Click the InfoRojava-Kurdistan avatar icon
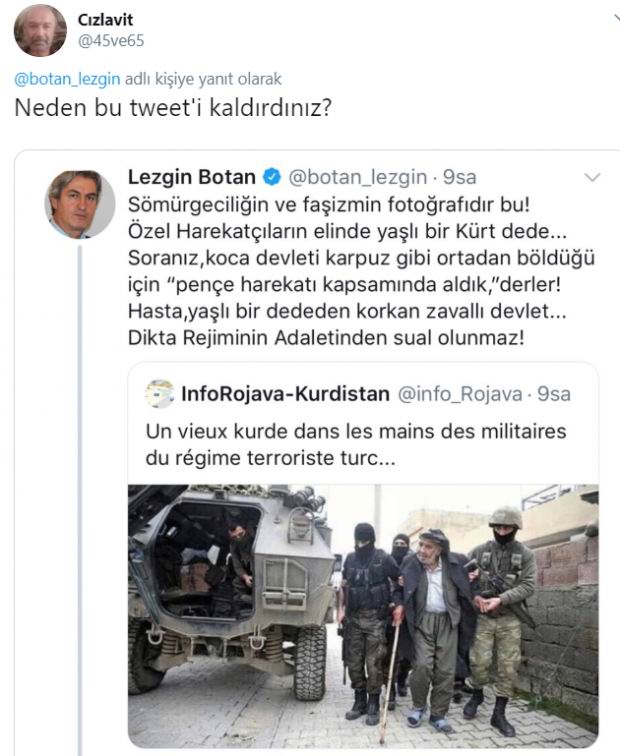Viewport: 620px width, 756px height. (158, 393)
